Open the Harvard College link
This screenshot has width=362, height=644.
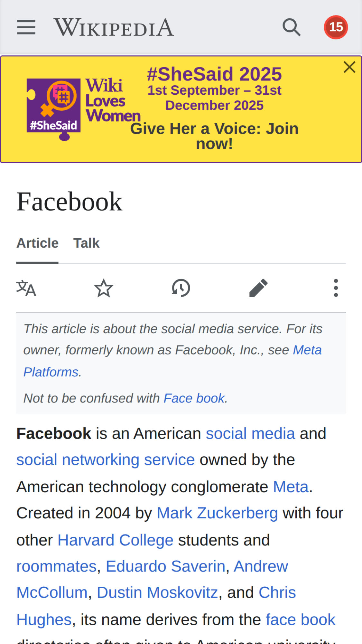tap(115, 540)
